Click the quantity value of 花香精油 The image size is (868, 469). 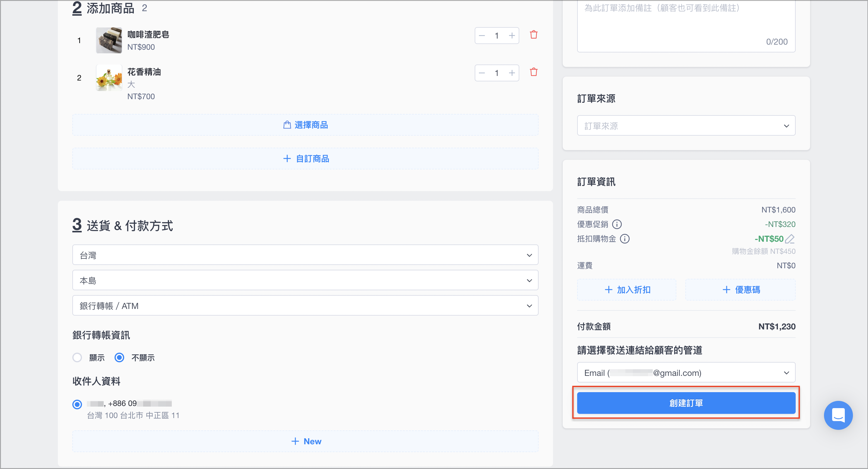click(497, 73)
